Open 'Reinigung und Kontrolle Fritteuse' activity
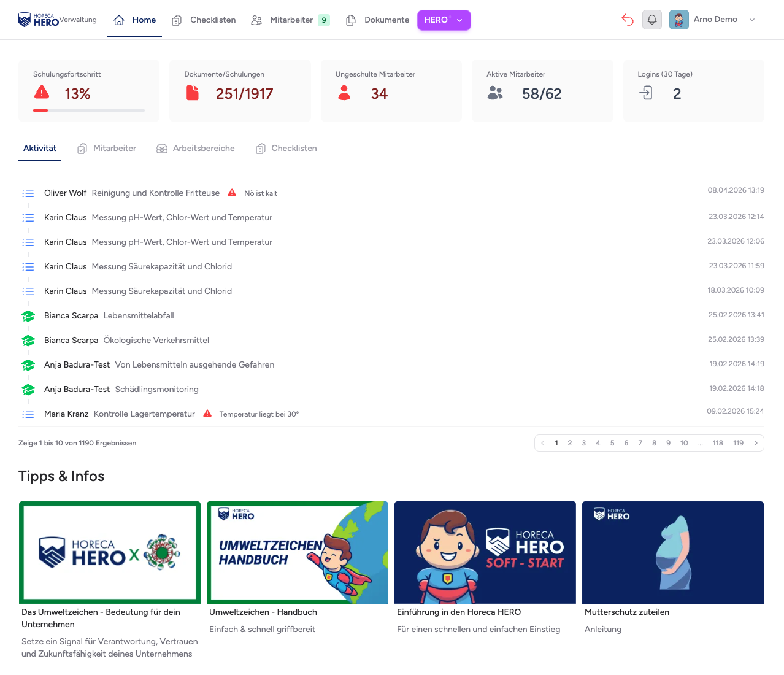784x675 pixels. tap(156, 193)
